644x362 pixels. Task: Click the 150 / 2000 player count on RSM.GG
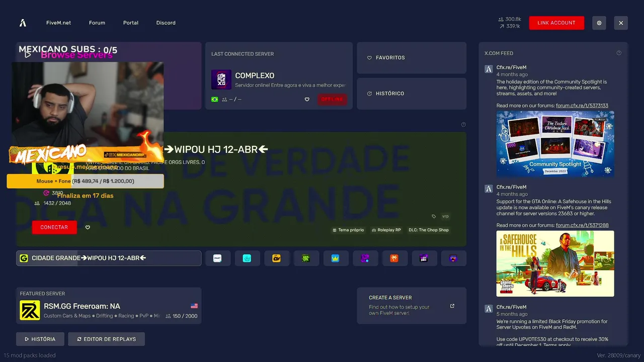pos(182,316)
